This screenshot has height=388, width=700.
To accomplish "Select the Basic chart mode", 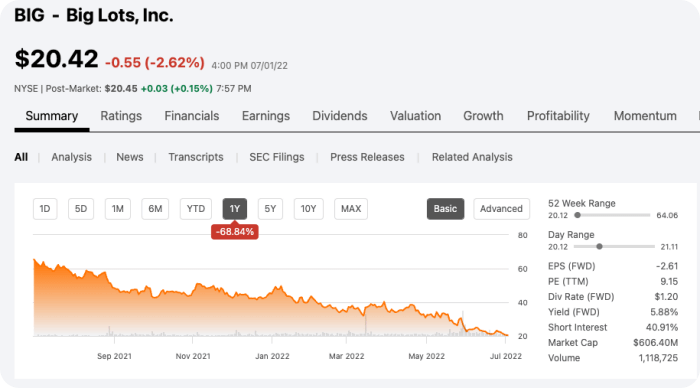I will 446,209.
